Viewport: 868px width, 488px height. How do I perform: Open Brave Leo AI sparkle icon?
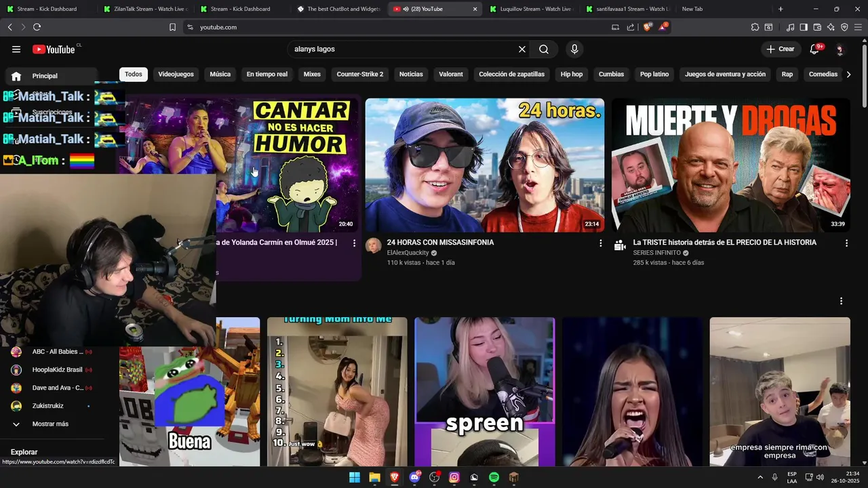point(831,27)
